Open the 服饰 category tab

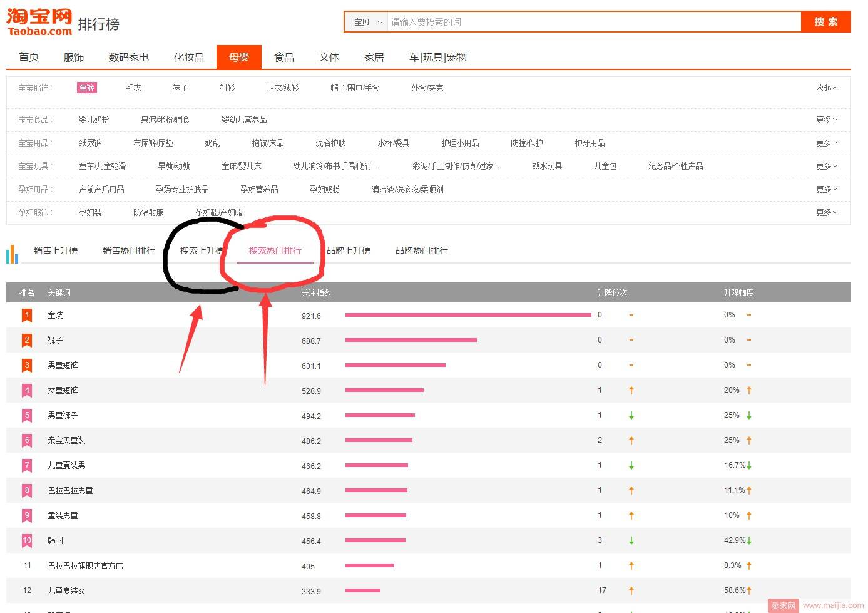click(x=74, y=57)
